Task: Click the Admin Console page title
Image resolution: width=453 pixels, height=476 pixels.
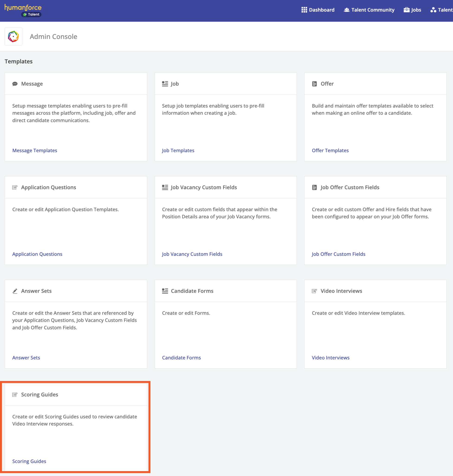Action: 53,36
